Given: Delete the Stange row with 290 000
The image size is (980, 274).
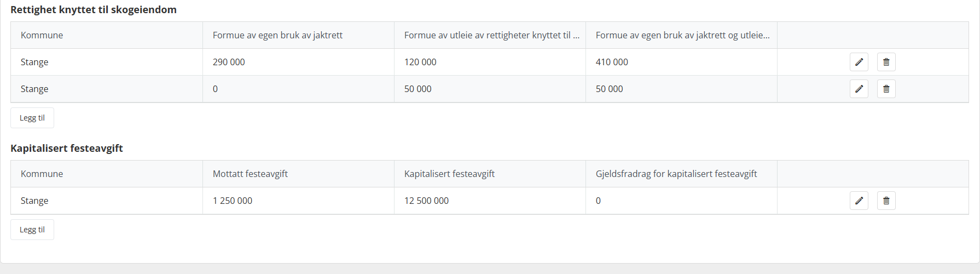Looking at the screenshot, I should (x=886, y=62).
